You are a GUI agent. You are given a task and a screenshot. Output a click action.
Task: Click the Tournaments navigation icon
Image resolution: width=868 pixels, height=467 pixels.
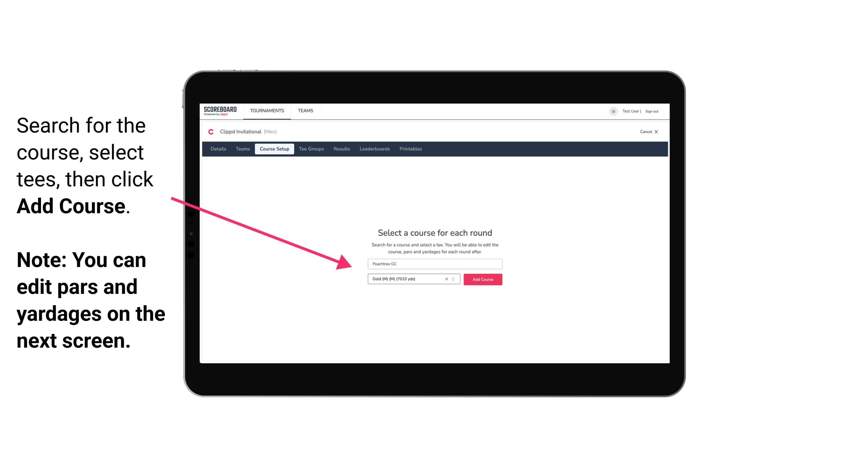[x=267, y=110]
